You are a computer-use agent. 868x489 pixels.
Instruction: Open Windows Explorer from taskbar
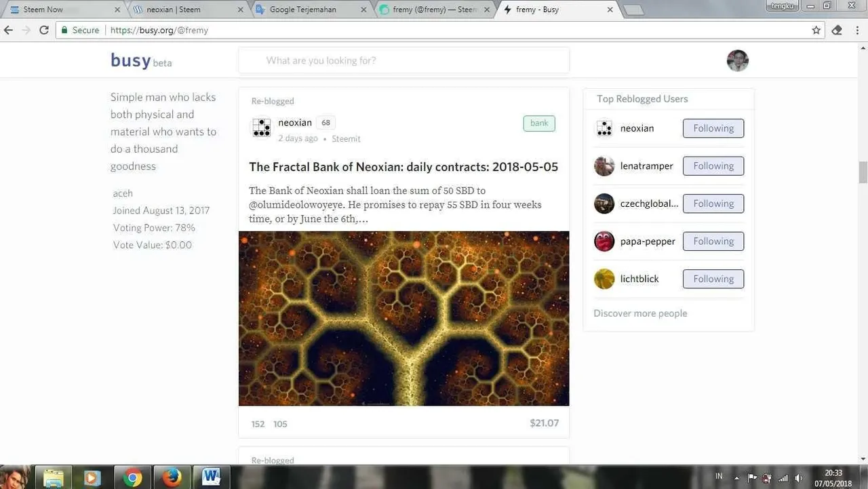tap(54, 477)
